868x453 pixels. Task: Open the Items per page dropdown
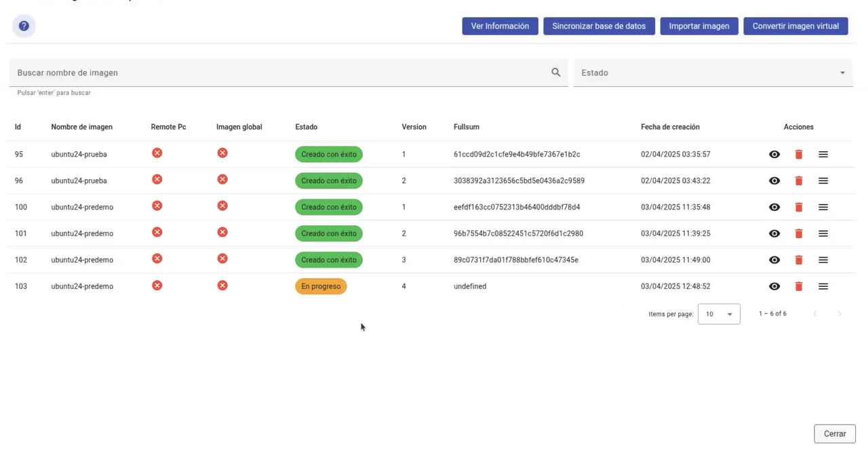coord(719,314)
